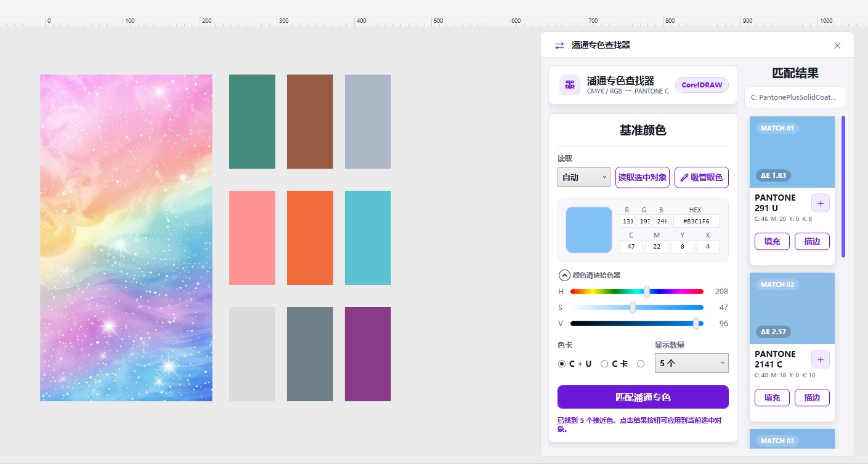This screenshot has width=868, height=464.
Task: Collapse the 颜色滑块拾色器 section
Action: point(564,275)
